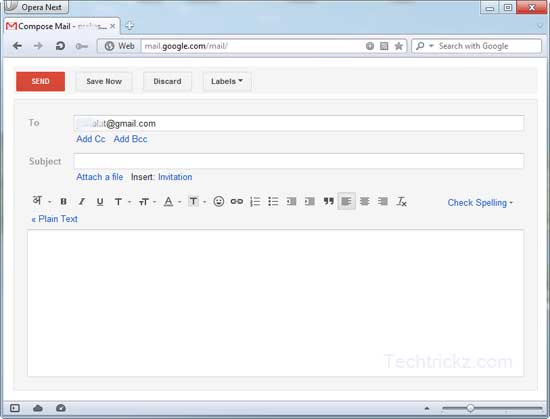Expand the input tools language arrow
The height and width of the screenshot is (419, 550).
[49, 202]
